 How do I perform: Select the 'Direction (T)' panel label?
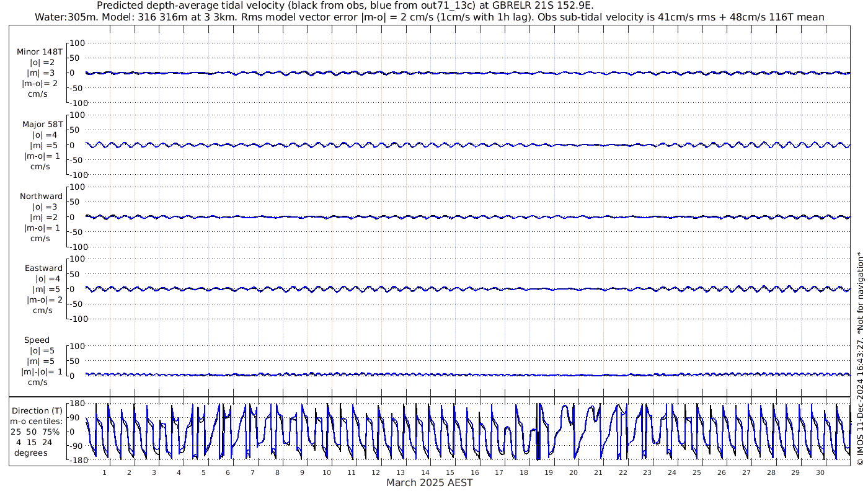(38, 410)
